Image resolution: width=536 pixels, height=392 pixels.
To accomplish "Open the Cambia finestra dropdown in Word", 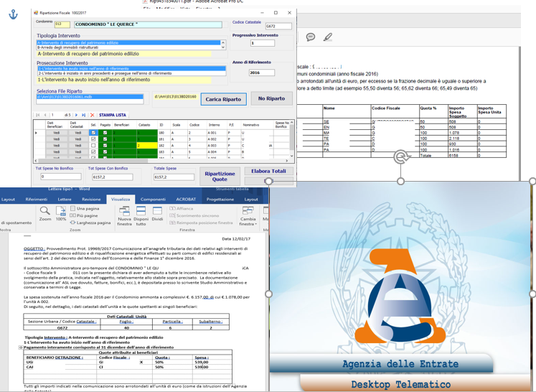I will pos(248,216).
